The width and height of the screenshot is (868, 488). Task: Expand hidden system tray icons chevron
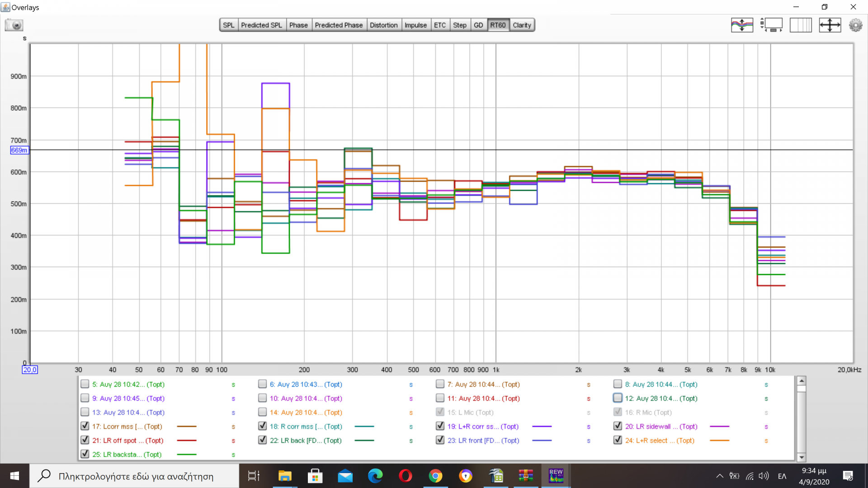click(x=719, y=476)
